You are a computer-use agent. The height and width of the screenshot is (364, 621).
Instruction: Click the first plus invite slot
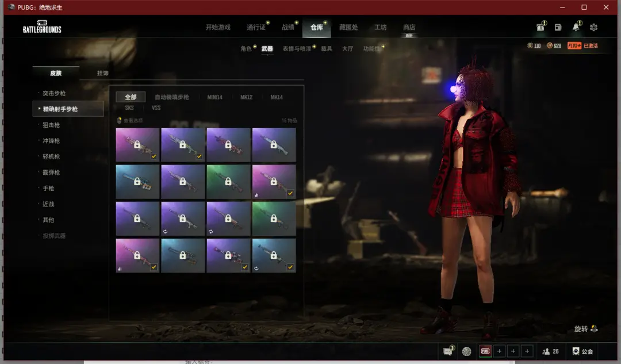[x=499, y=351]
